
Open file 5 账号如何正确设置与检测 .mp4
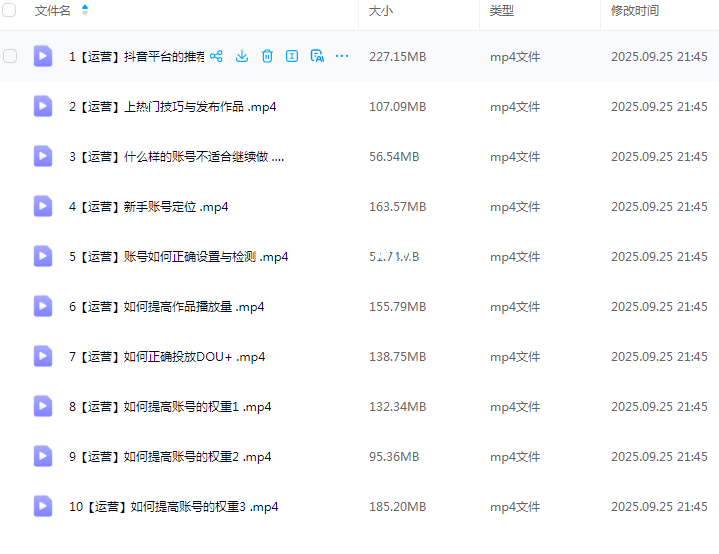tap(178, 257)
